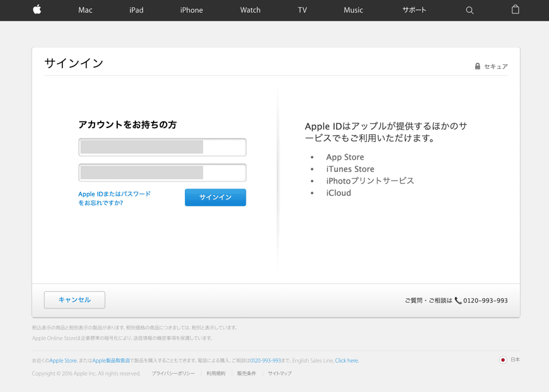Open the shopping bag icon
The width and height of the screenshot is (549, 392).
pos(515,10)
